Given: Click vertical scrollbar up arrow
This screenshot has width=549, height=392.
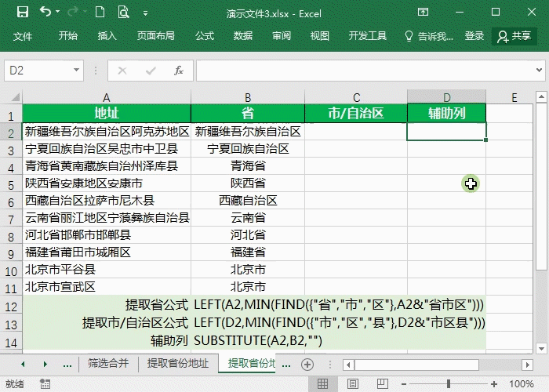Looking at the screenshot, I should (541, 96).
